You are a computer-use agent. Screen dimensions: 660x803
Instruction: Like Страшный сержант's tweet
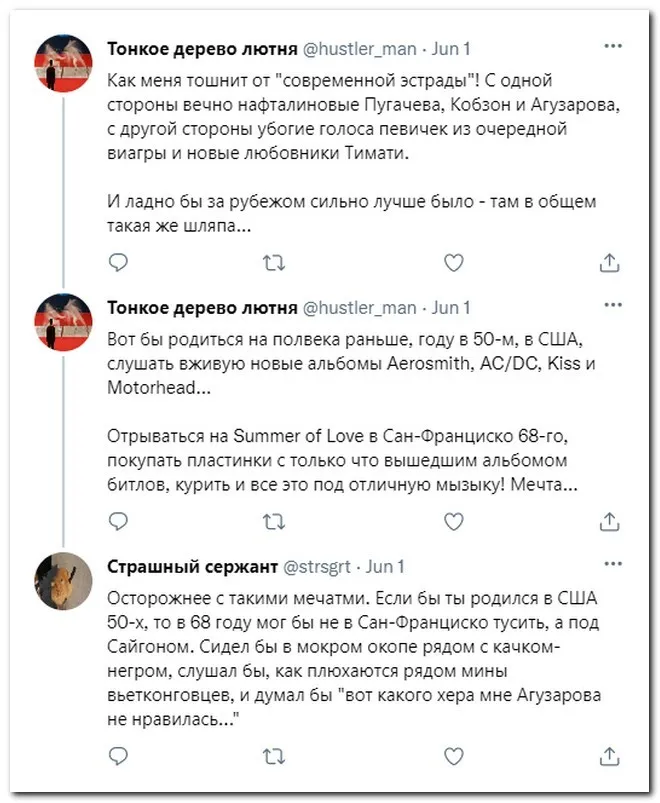coord(453,755)
